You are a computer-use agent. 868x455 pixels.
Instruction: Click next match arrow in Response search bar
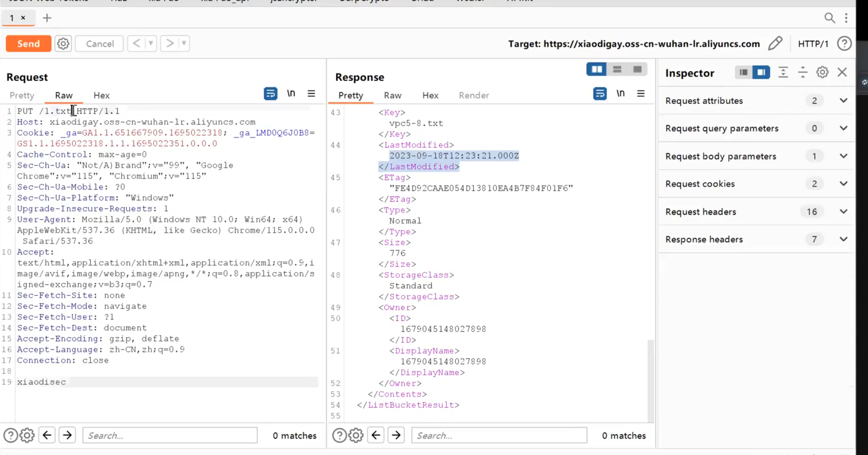[x=396, y=436]
